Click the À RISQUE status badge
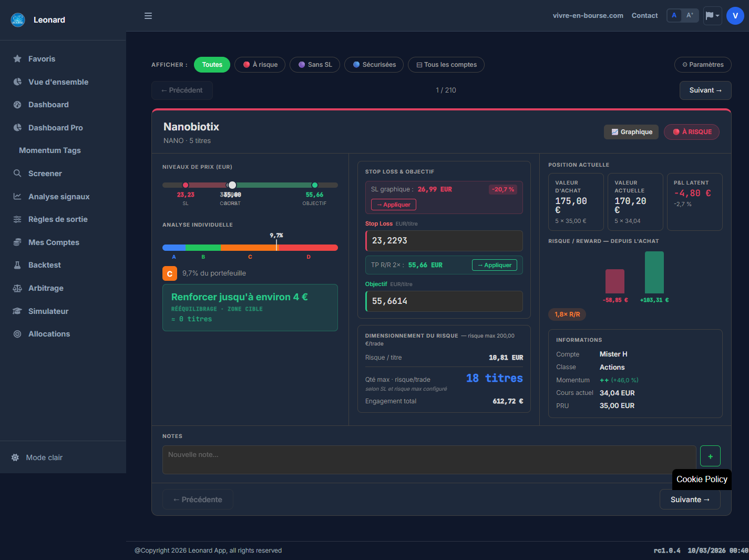The height and width of the screenshot is (560, 749). 692,132
